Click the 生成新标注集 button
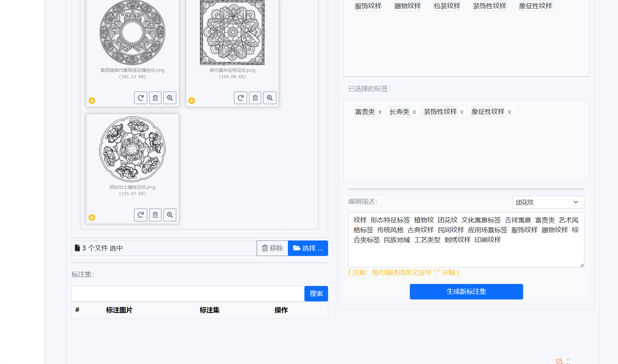The height and width of the screenshot is (364, 618). tap(466, 292)
